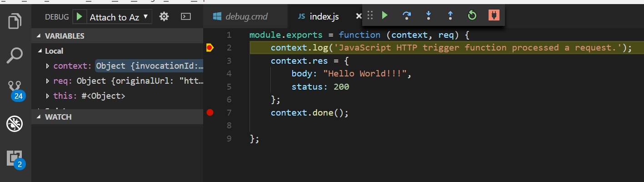Open the Debug view icon
Screen dimensions: 644x182
[15, 124]
